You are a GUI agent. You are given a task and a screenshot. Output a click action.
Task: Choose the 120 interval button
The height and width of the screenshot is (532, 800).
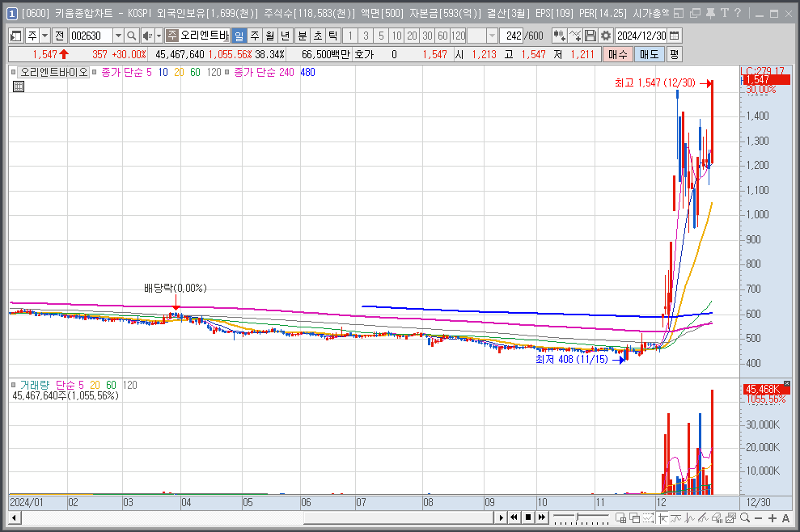click(458, 36)
